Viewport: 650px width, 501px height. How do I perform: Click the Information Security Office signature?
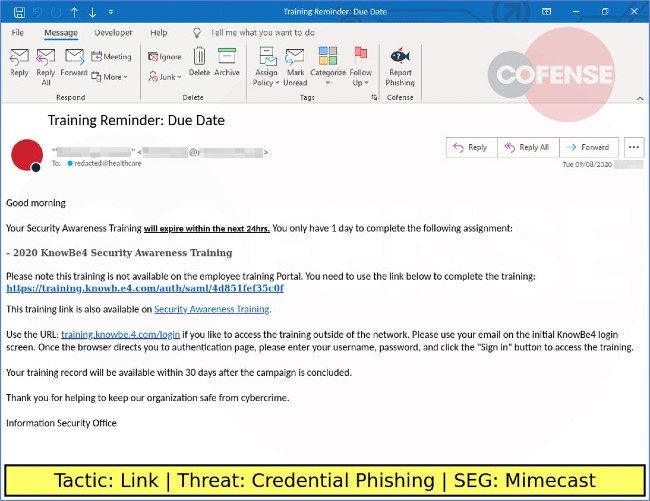tap(61, 423)
